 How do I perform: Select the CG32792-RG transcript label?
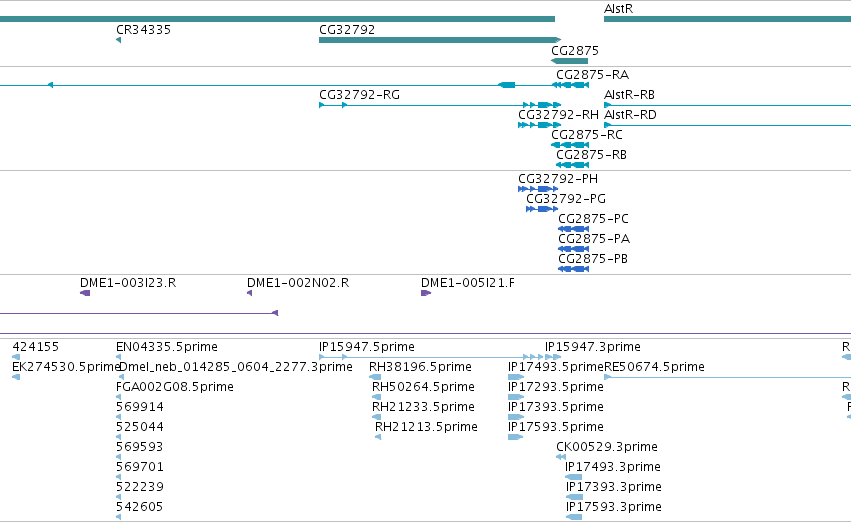tap(359, 95)
